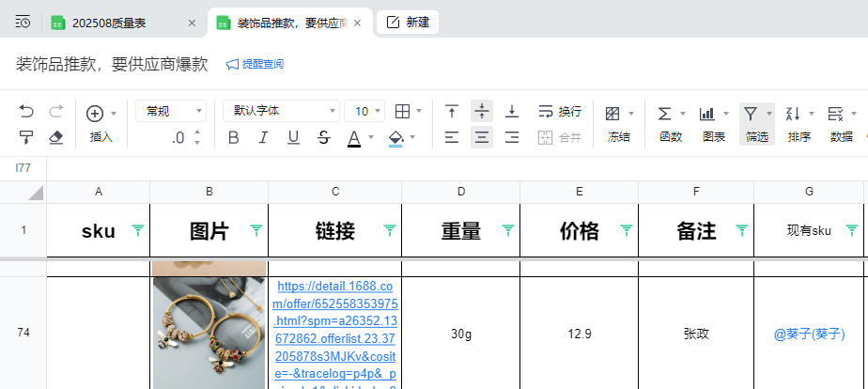Click the 提醒查阅 reminder link
Screen dimensions: 868x389
pos(255,64)
